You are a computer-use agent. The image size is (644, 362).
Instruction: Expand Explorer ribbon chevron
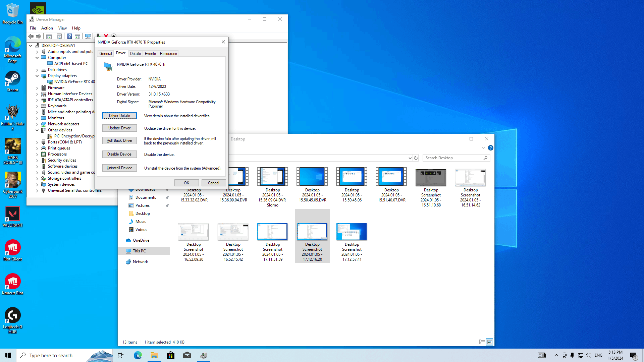(483, 148)
